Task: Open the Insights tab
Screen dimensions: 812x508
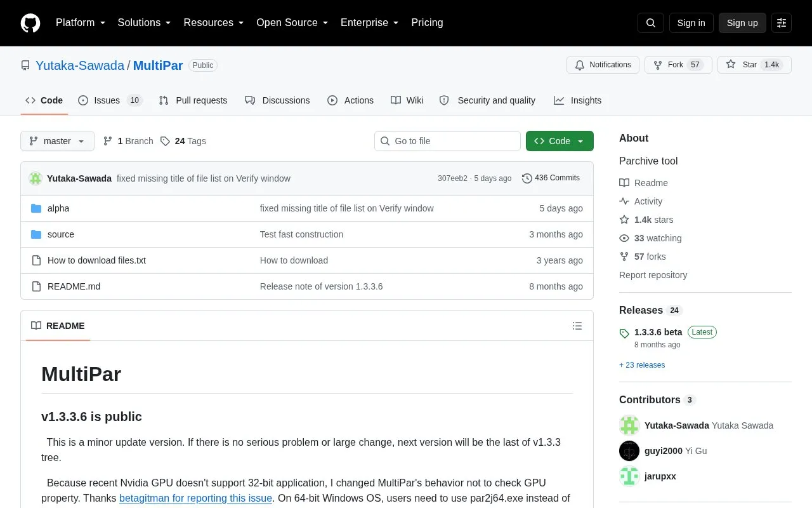Action: coord(577,100)
